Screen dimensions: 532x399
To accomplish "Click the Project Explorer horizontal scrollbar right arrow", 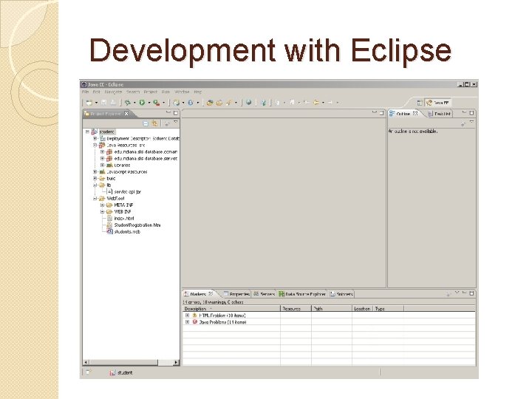I will coord(176,362).
